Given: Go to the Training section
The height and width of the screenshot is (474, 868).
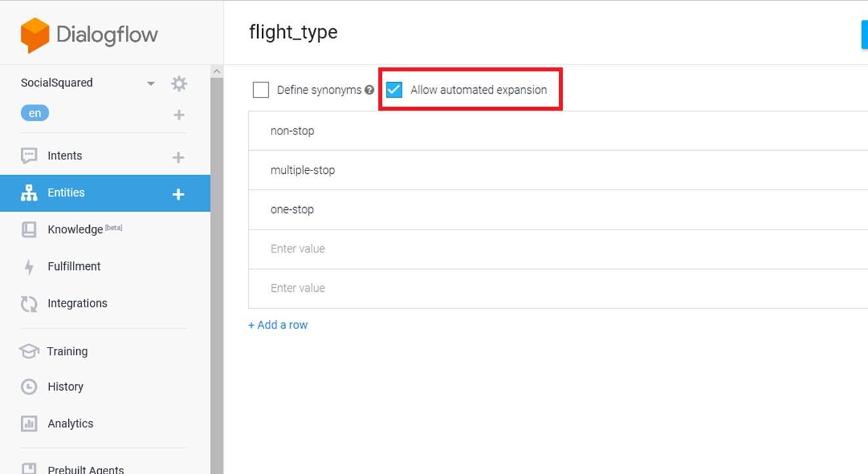Looking at the screenshot, I should coord(67,351).
